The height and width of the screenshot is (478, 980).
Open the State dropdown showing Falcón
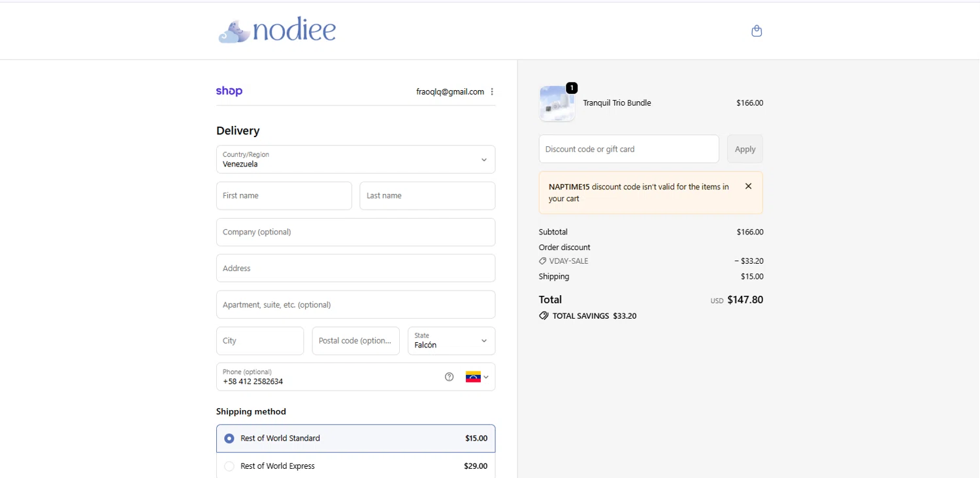pos(451,341)
